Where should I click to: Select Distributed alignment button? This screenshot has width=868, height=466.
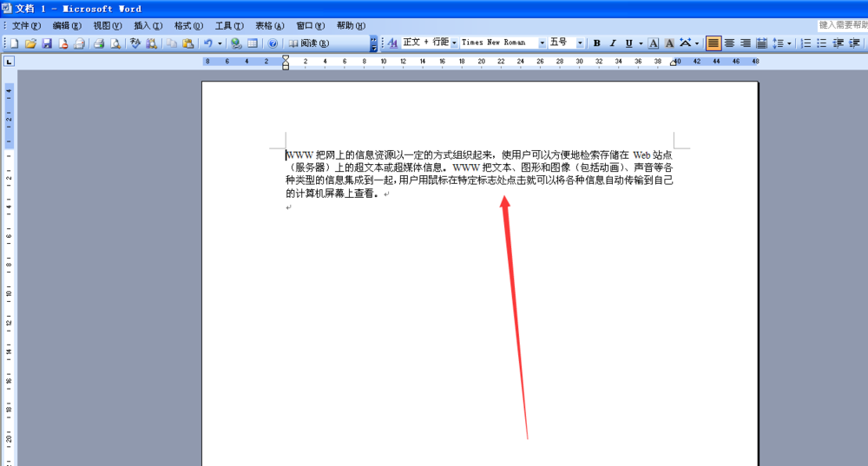coord(762,43)
